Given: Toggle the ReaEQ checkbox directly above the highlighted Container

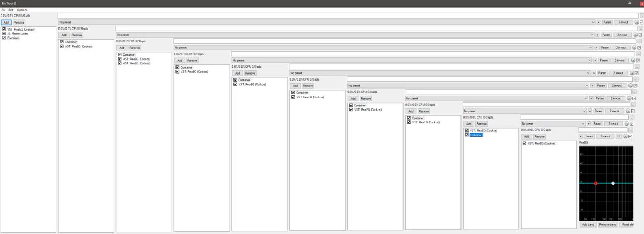Looking at the screenshot, I should click(466, 130).
